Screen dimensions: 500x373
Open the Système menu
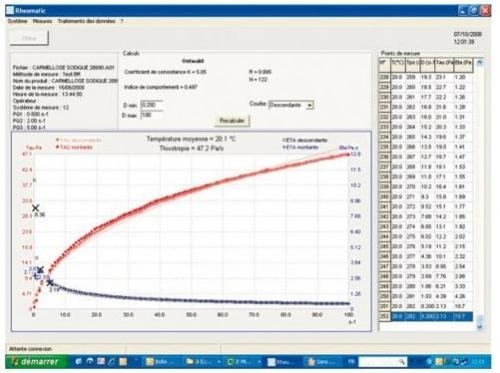click(17, 21)
